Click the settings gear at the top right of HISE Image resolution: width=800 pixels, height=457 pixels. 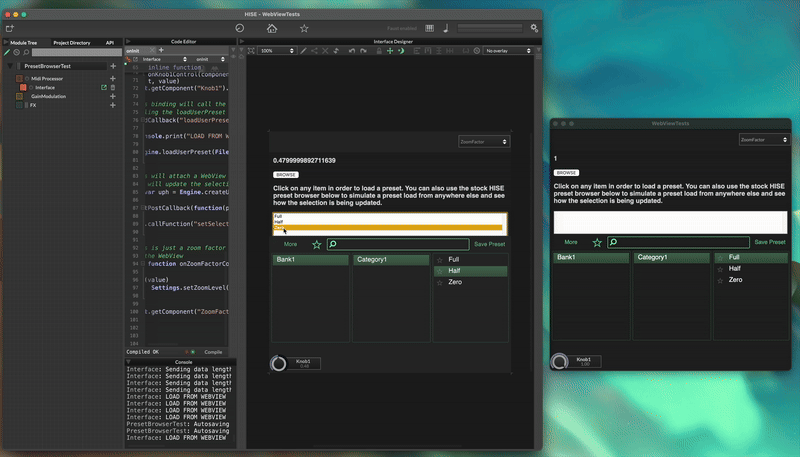tap(535, 28)
